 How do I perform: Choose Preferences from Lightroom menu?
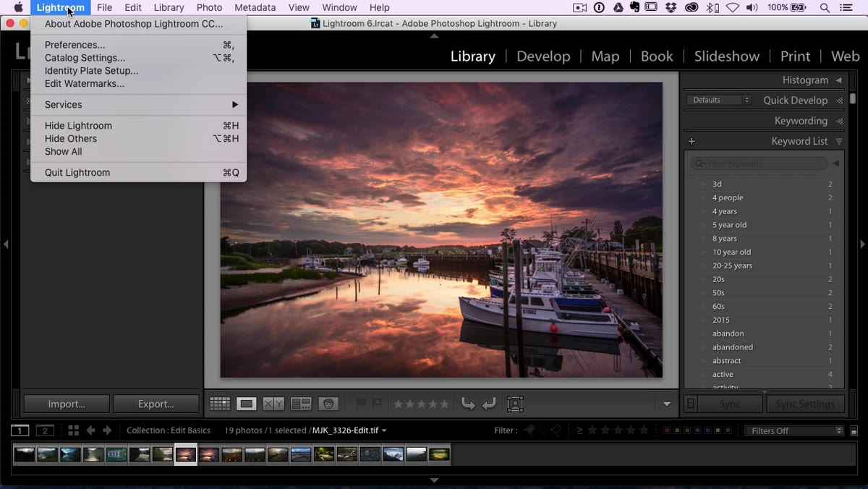pos(138,45)
